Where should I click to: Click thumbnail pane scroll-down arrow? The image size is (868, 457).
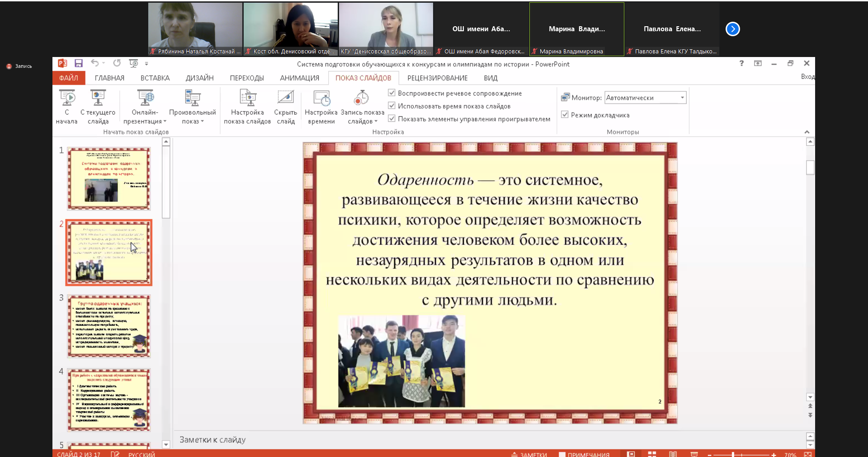tap(166, 444)
